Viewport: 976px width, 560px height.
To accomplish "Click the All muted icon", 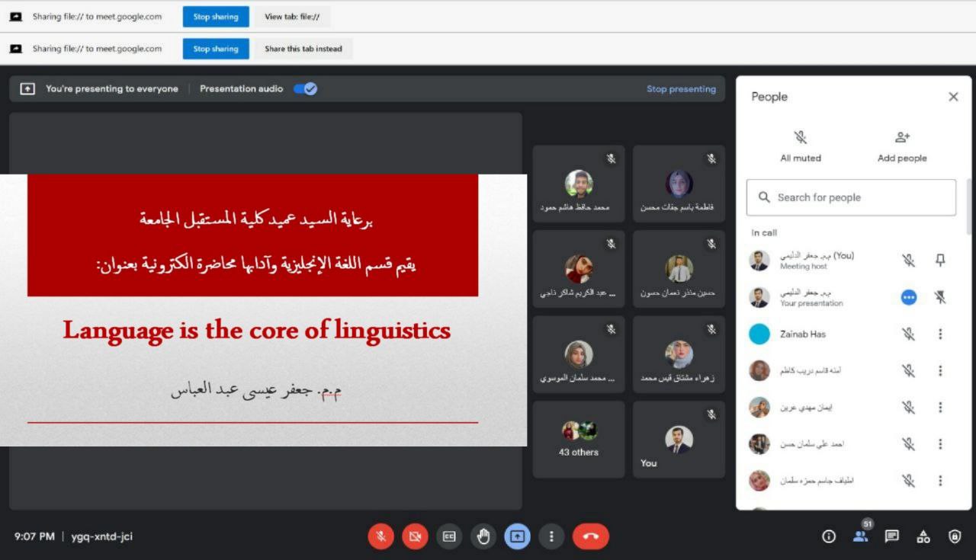I will [x=800, y=137].
